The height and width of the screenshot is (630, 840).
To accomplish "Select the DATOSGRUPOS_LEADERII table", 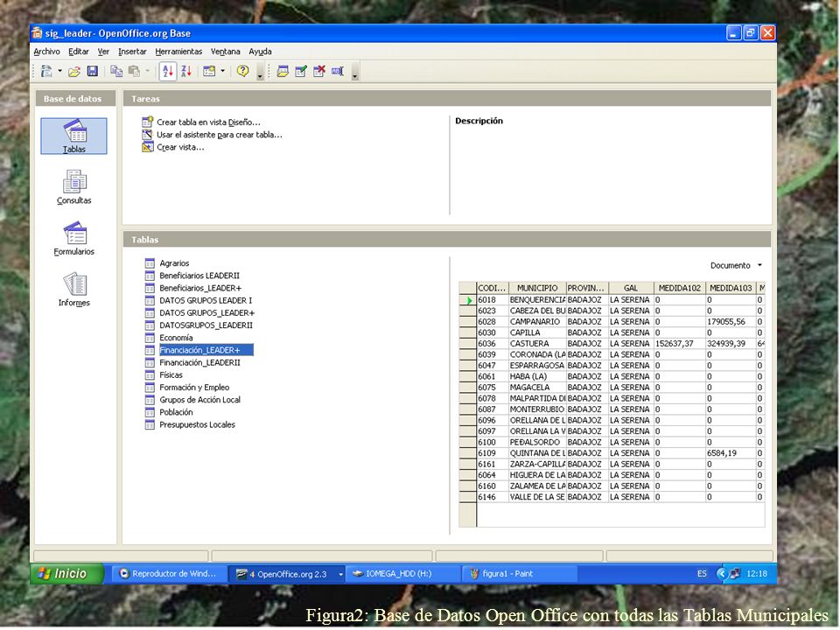I will [199, 325].
